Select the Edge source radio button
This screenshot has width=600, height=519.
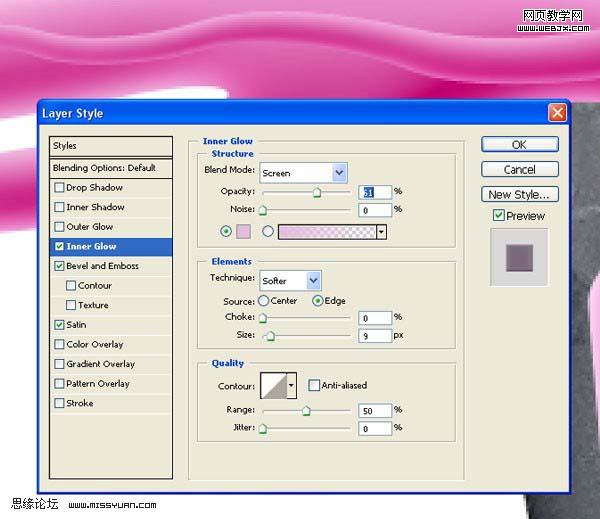click(318, 301)
